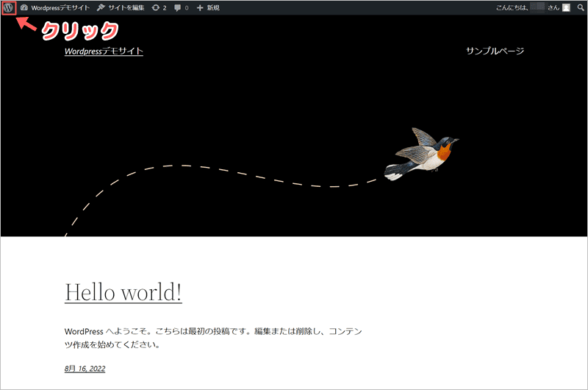Click the paintbrush icon for site editing
The image size is (588, 390).
click(x=101, y=7)
